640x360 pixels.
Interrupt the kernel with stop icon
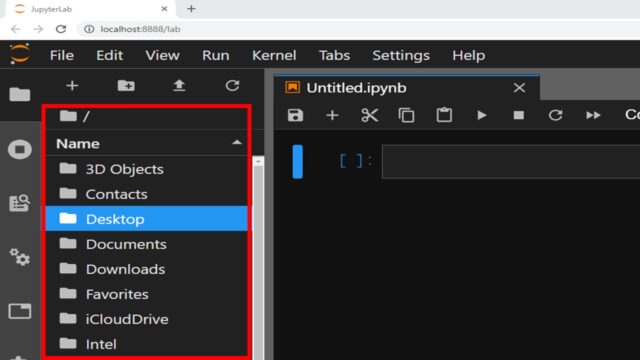tap(519, 116)
